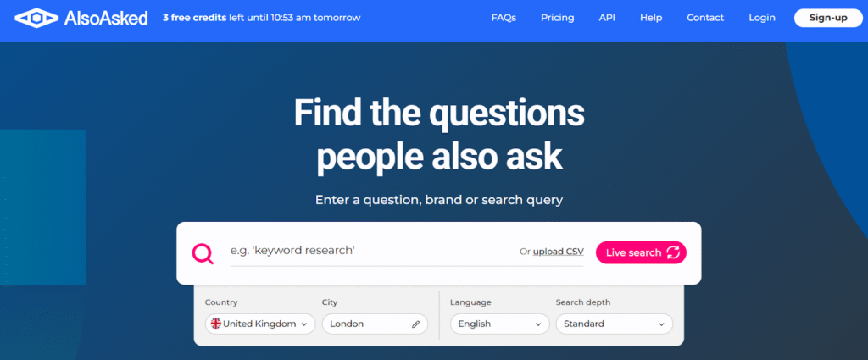Screen dimensions: 868x360
Task: Click the refresh arrows icon on Live search
Action: (674, 252)
